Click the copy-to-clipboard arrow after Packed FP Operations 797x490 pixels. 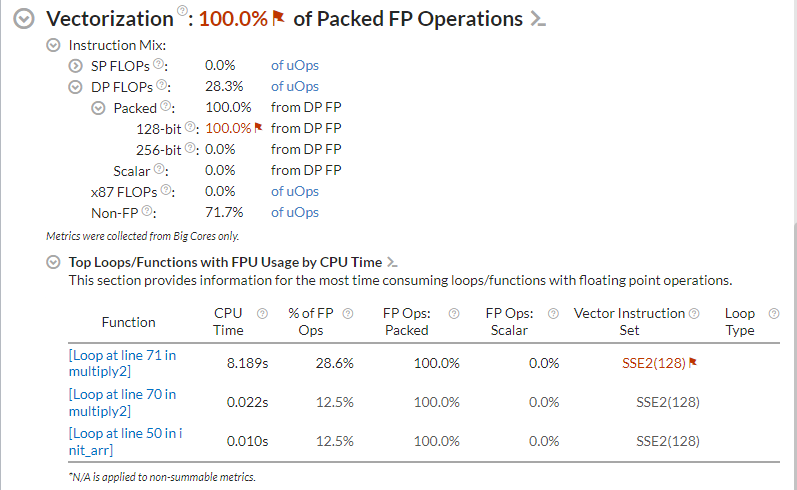[538, 19]
